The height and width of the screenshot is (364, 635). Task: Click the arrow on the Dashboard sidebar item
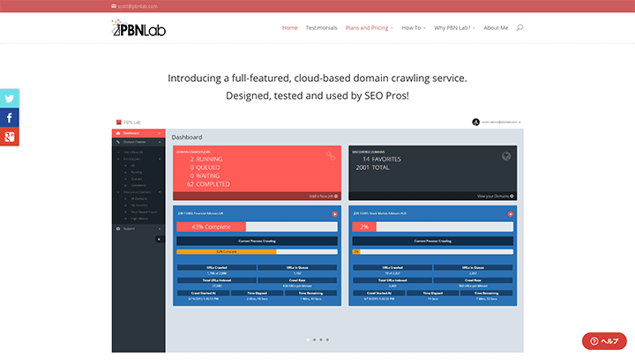160,133
